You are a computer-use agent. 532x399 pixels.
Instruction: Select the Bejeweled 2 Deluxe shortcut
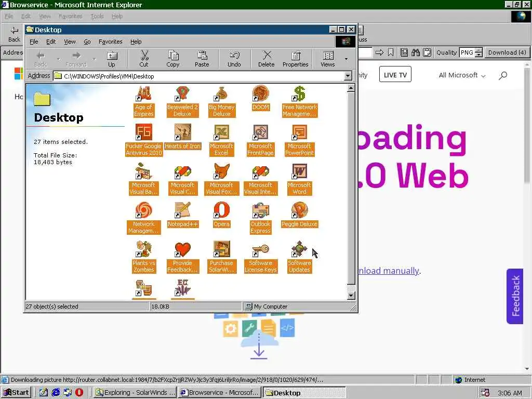point(182,101)
